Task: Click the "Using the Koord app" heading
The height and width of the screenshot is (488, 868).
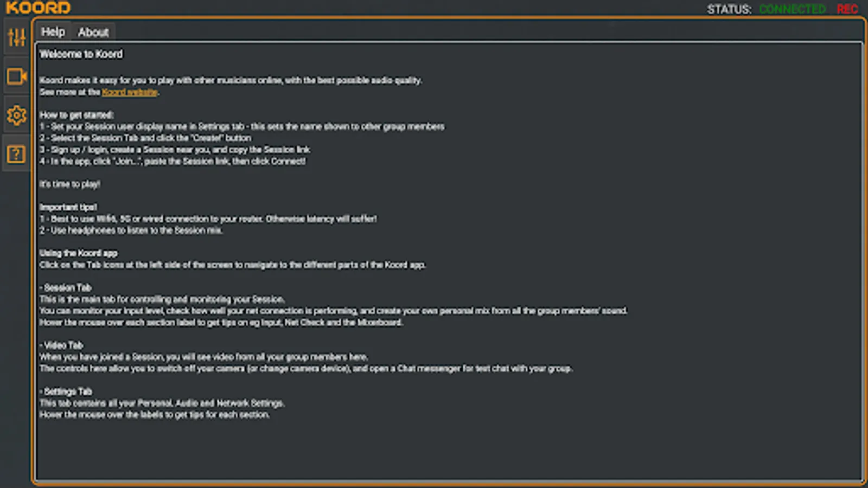Action: click(79, 253)
